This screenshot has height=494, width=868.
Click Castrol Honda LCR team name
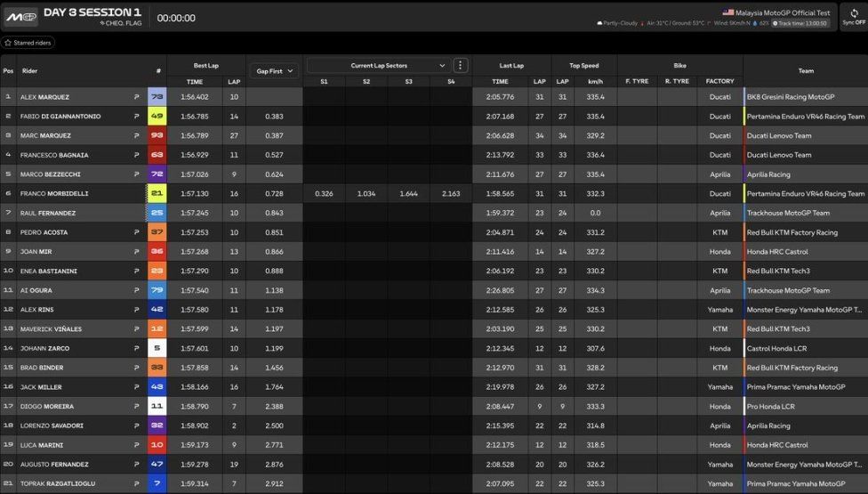coord(776,348)
